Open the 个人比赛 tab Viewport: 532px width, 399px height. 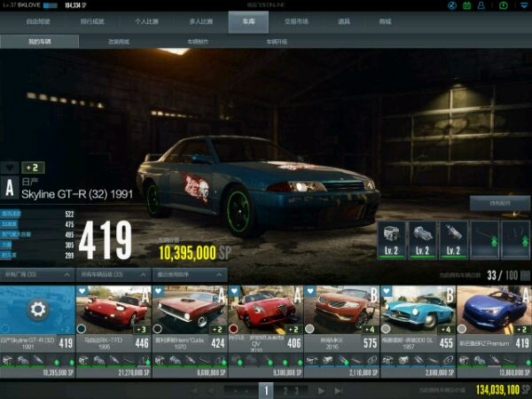point(146,21)
